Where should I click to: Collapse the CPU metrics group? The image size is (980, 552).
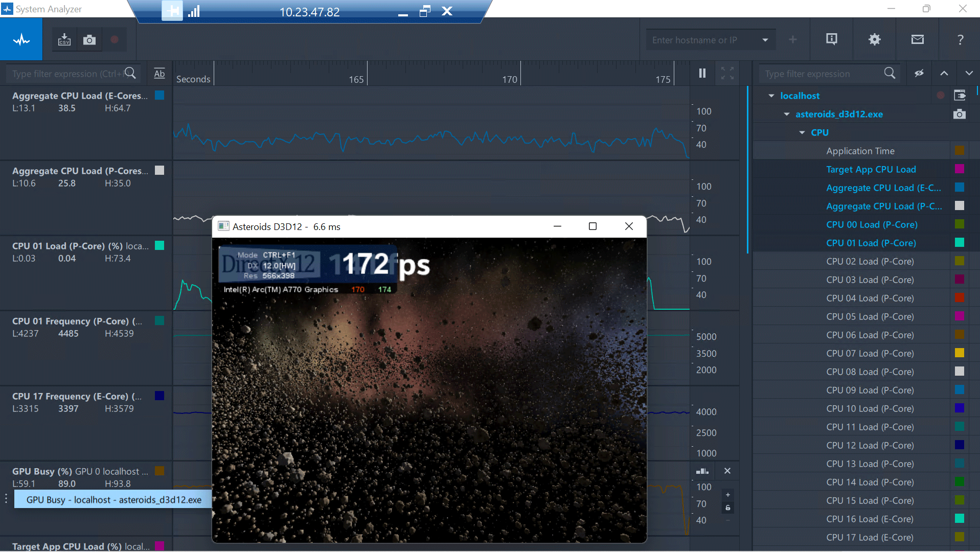(802, 132)
